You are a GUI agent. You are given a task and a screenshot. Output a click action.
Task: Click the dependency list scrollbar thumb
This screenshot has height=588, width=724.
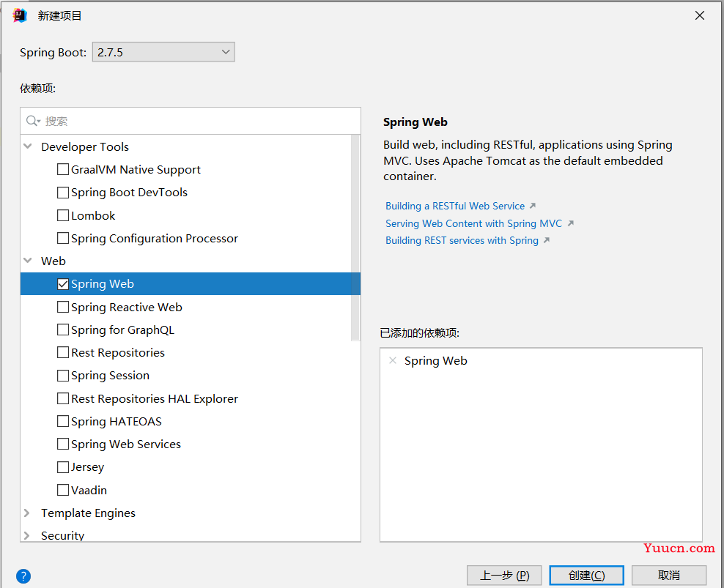click(355, 238)
